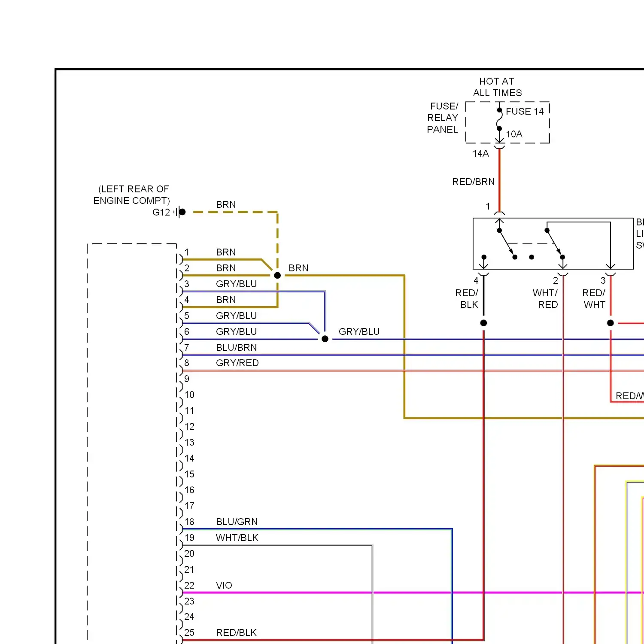Select the RED/BRN wire label

(x=473, y=182)
